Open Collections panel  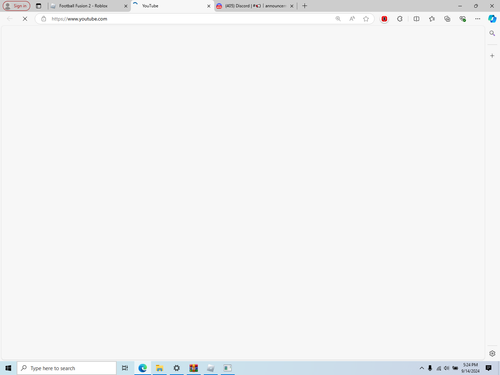[447, 19]
